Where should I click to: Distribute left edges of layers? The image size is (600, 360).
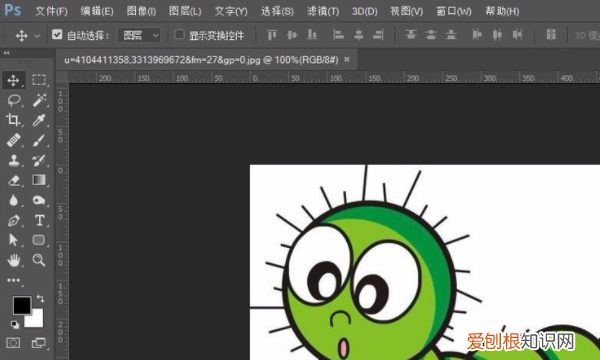[x=477, y=35]
